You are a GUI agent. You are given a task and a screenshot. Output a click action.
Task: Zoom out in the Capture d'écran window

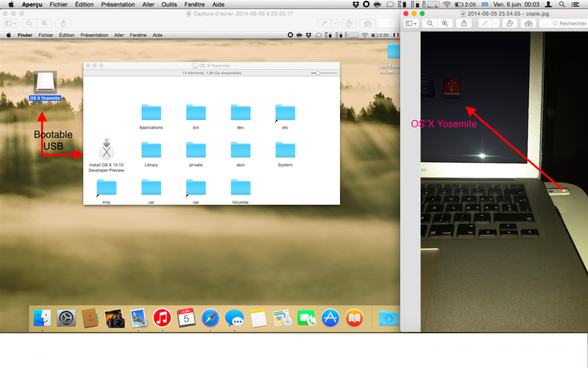tap(30, 23)
